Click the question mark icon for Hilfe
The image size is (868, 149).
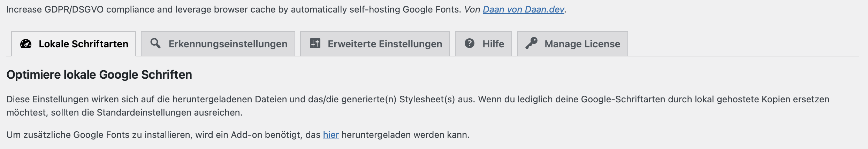470,43
